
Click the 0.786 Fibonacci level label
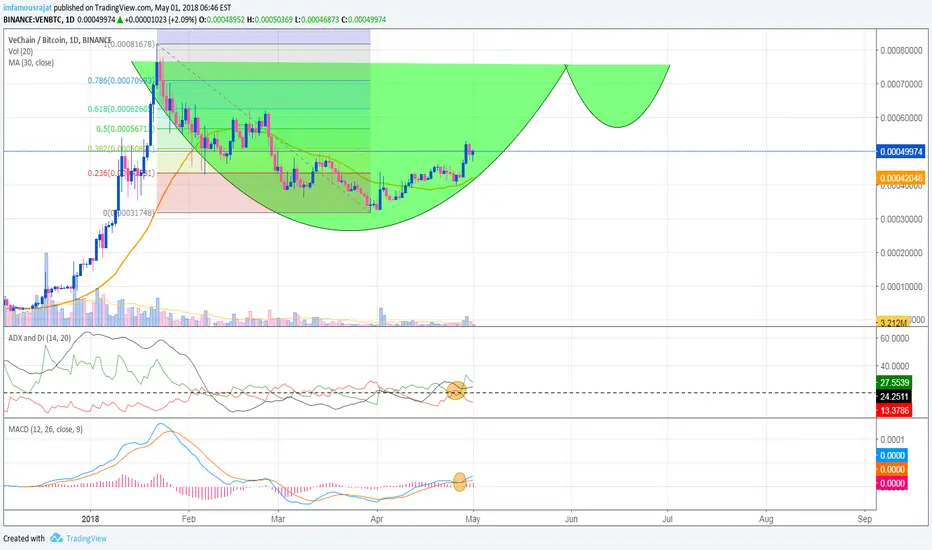click(121, 80)
